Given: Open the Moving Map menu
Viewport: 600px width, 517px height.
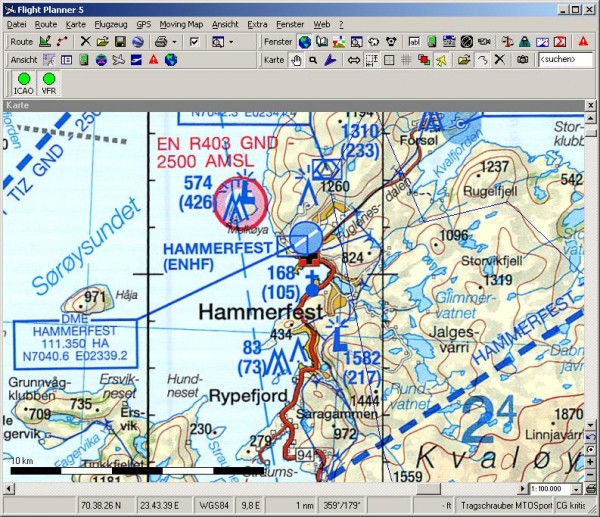Looking at the screenshot, I should [x=181, y=24].
